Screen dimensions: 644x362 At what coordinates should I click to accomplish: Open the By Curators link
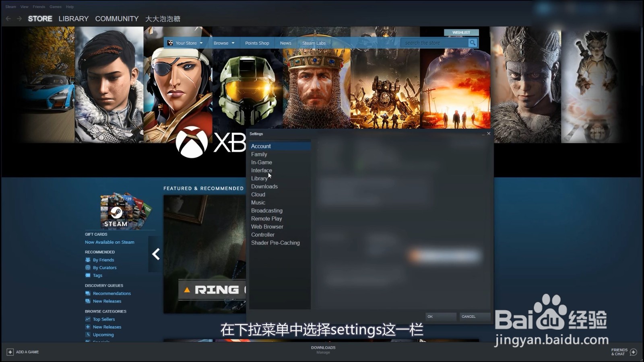coord(105,267)
